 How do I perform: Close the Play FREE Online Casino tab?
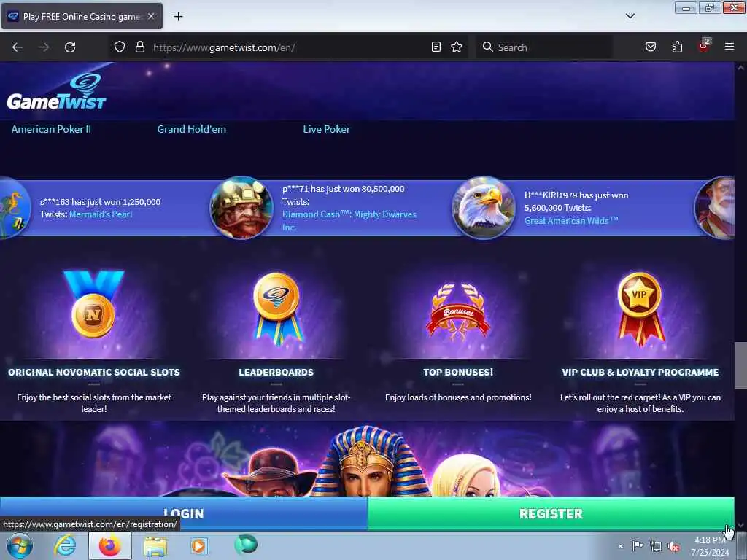pyautogui.click(x=151, y=16)
